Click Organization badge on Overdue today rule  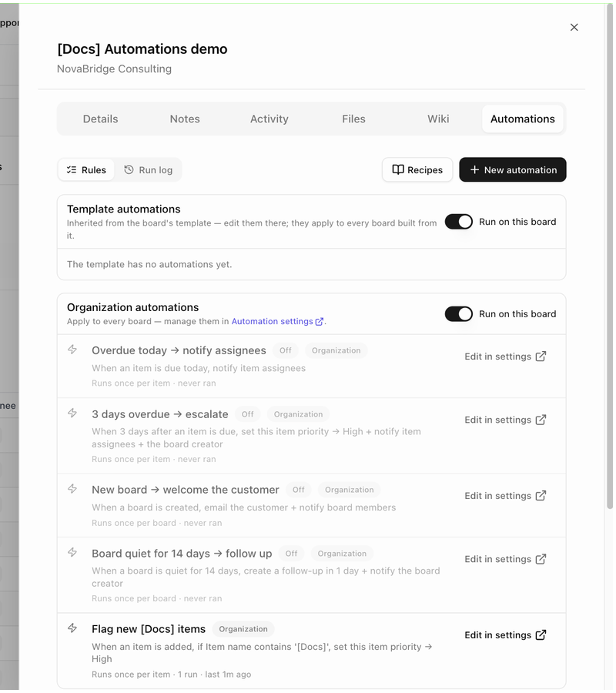pyautogui.click(x=337, y=352)
